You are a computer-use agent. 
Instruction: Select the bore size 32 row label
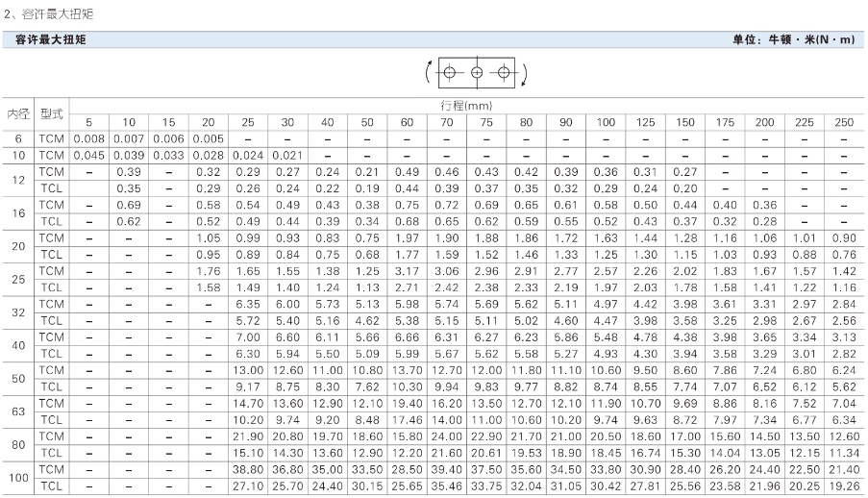tap(18, 312)
